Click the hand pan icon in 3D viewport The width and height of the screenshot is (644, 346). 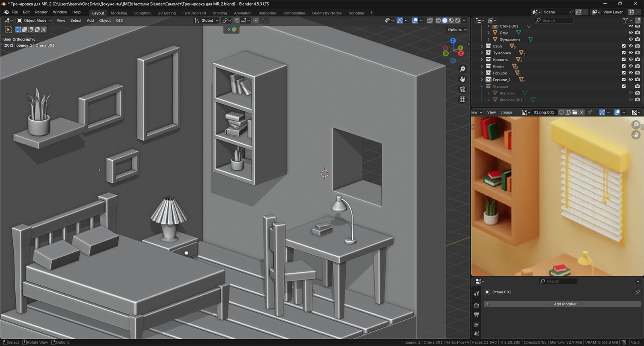[x=462, y=79]
